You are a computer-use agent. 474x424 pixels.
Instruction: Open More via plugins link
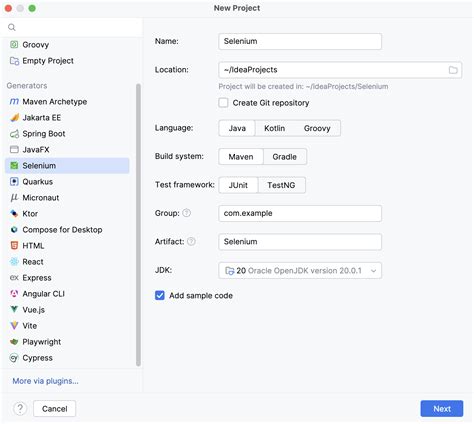45,381
